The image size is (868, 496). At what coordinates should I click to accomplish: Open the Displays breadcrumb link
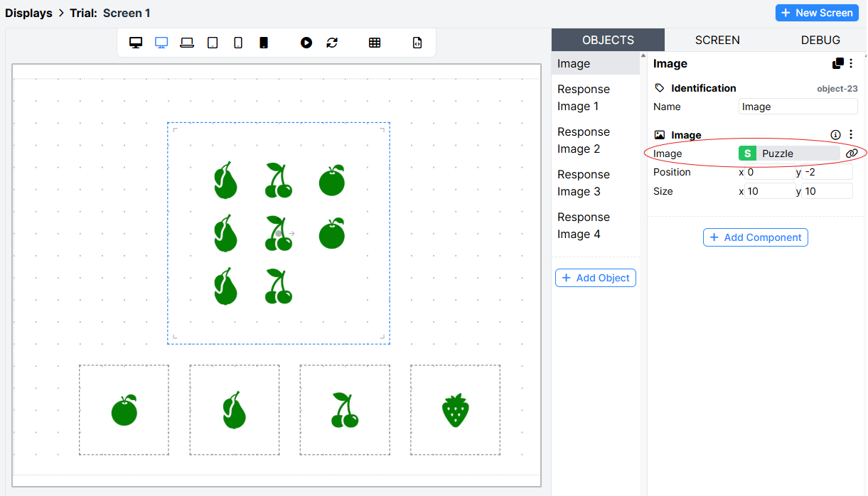28,12
